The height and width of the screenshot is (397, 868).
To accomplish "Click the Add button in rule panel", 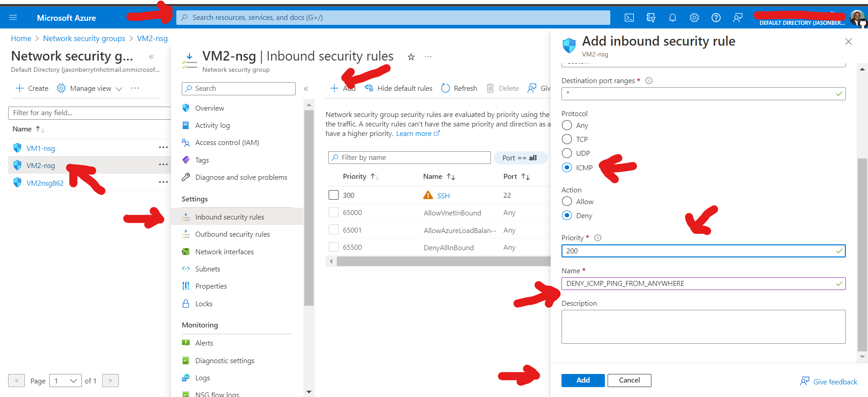I will pos(583,380).
